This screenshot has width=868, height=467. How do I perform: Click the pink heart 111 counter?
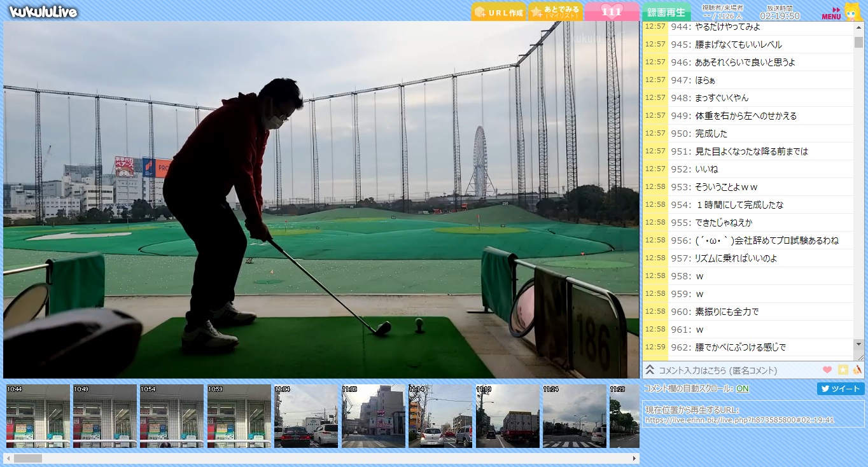(x=611, y=12)
